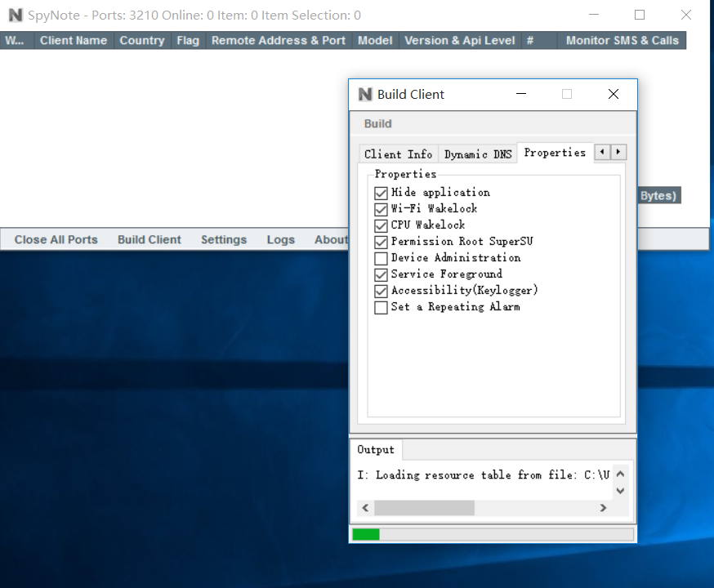
Task: Click the Bytes) header behind the dialog
Action: tap(658, 195)
